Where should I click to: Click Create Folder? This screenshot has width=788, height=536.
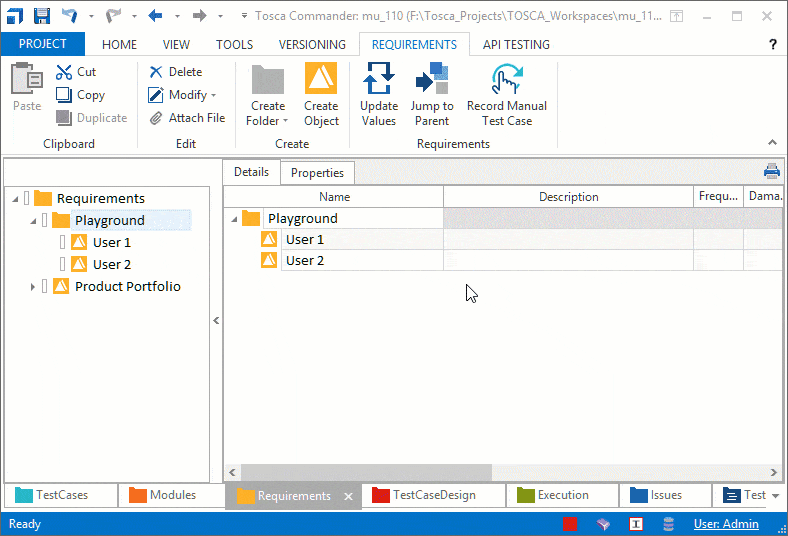(268, 95)
